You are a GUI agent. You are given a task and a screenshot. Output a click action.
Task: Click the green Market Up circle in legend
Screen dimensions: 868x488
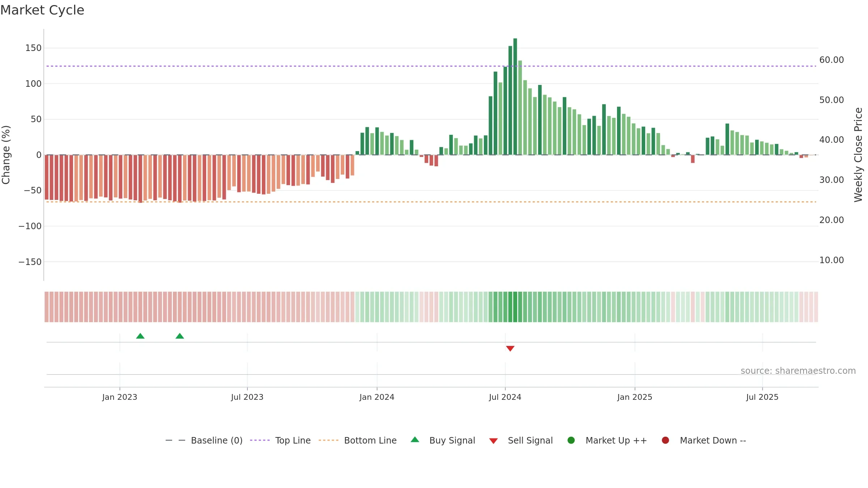coord(571,440)
